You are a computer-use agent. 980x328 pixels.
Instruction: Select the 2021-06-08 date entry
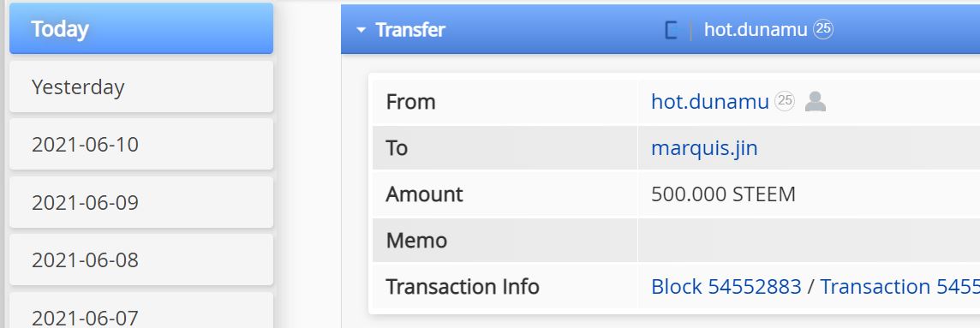coord(141,259)
